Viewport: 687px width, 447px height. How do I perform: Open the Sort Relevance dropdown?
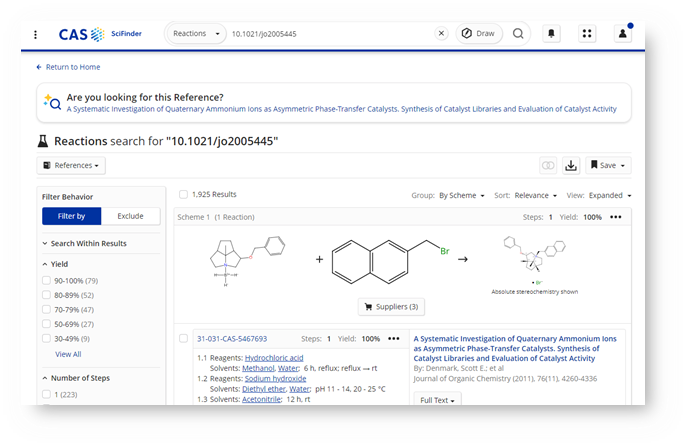[535, 195]
